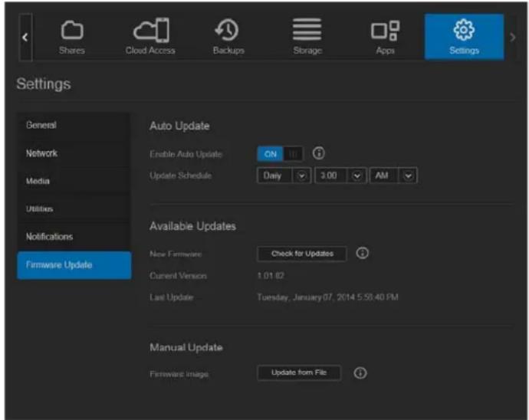
Task: Click the Auto Update section heading
Action: pyautogui.click(x=179, y=126)
